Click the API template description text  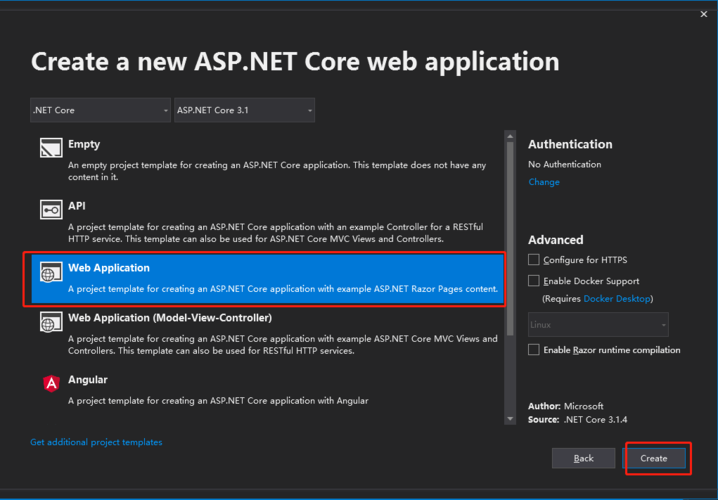pyautogui.click(x=276, y=233)
